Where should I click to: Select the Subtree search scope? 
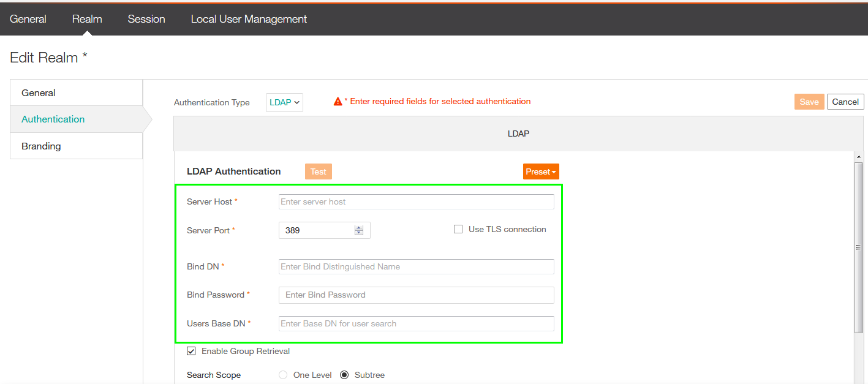point(344,375)
